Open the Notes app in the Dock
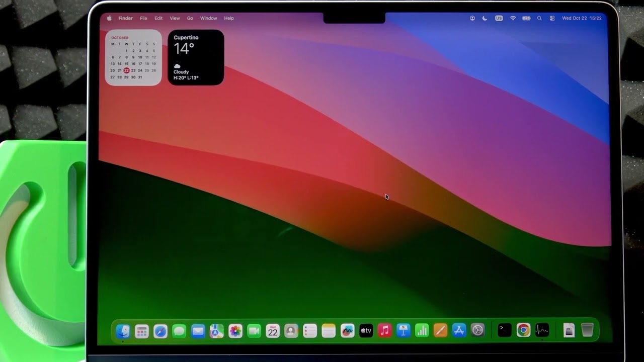Screen dimensions: 644x362 (x=329, y=331)
